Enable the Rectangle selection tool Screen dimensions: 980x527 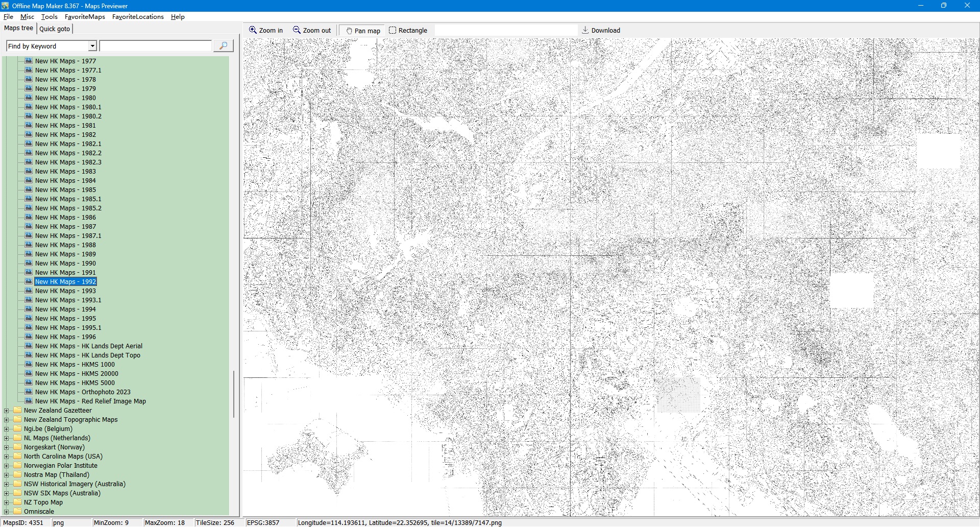393,30
